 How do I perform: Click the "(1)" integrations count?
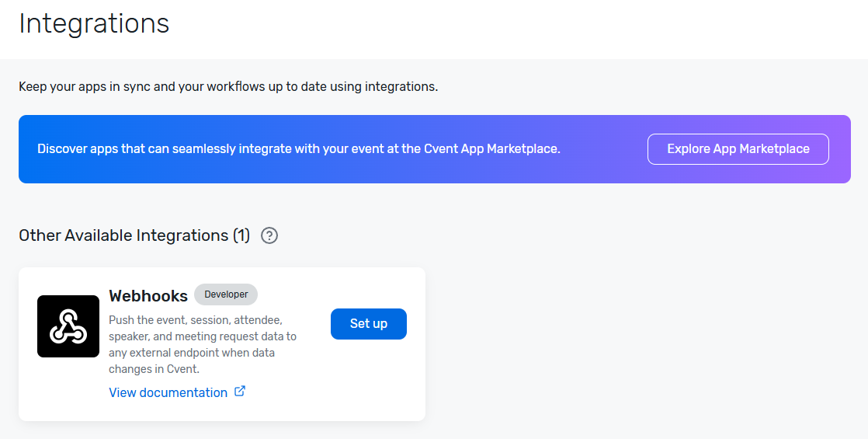(x=241, y=235)
